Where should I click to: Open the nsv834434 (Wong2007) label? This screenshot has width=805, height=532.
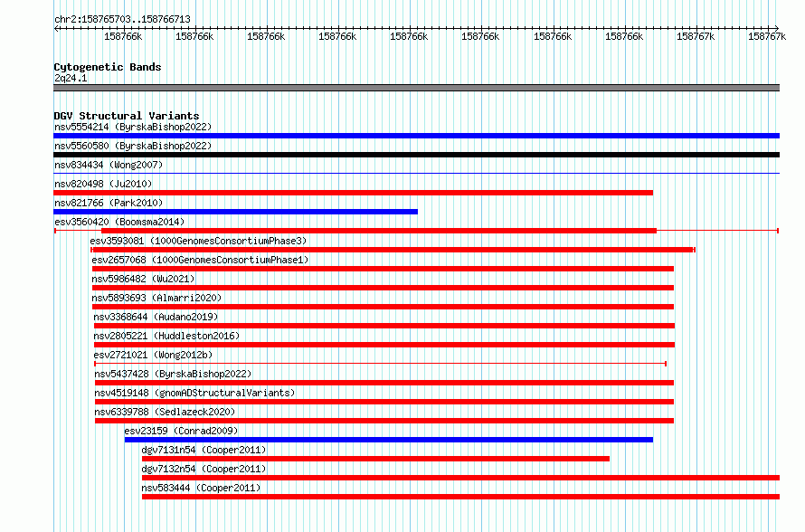coord(109,165)
